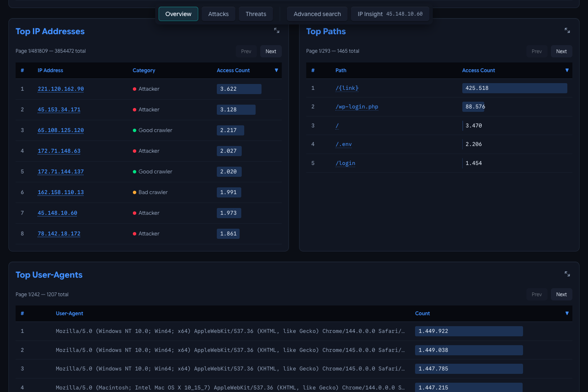Open IP address 45.153.34.171
This screenshot has width=588, height=392.
click(59, 110)
